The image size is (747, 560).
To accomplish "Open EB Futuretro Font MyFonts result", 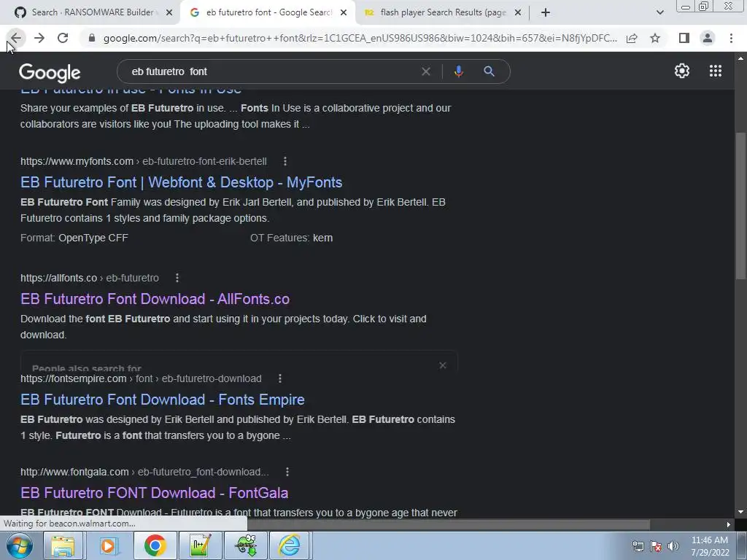I will 181,182.
